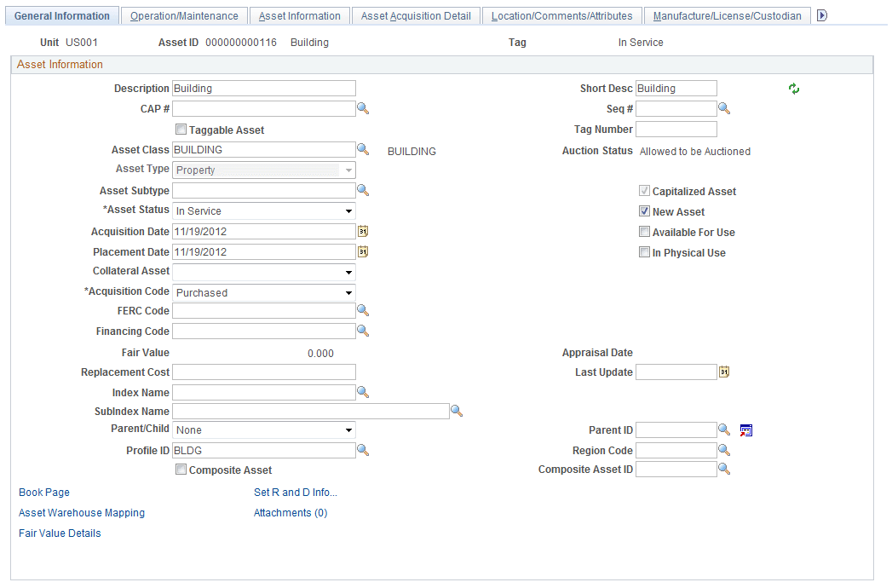Click the Refresh icon near Short Desc
892x588 pixels.
(793, 88)
